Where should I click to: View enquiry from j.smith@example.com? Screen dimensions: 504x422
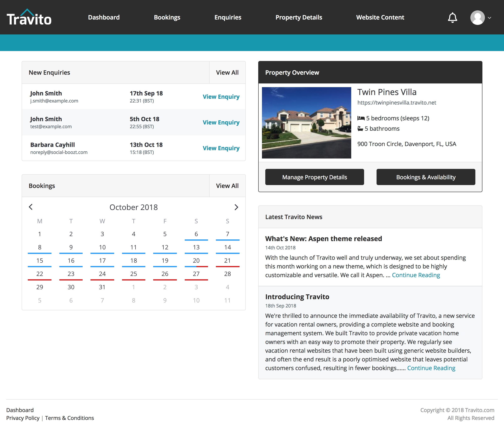click(x=221, y=97)
